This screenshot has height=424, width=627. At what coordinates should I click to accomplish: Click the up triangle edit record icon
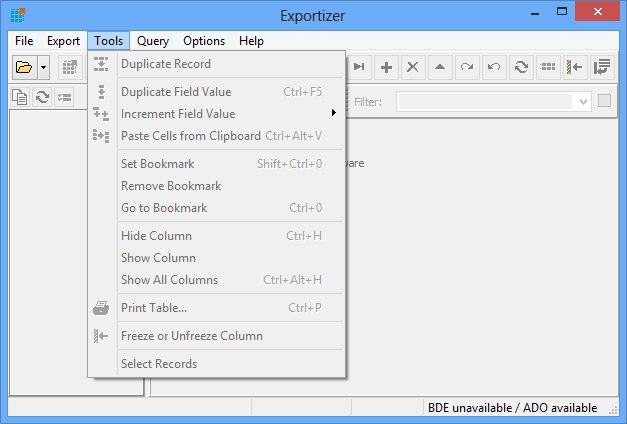click(440, 67)
